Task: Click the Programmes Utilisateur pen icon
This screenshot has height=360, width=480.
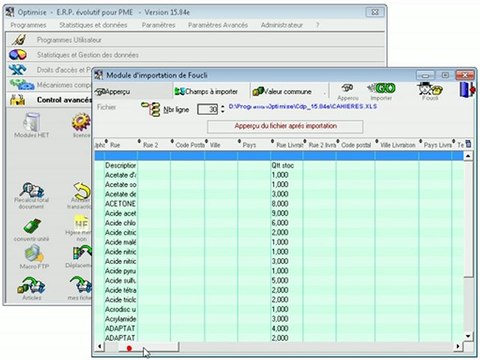Action: 19,40
